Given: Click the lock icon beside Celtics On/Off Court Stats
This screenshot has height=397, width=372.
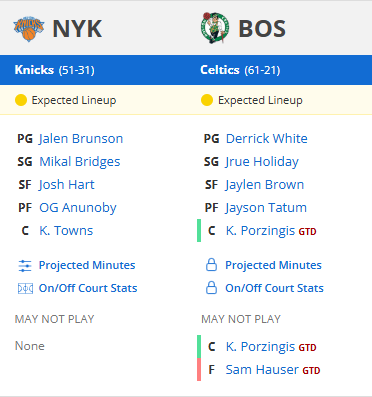Looking at the screenshot, I should pos(211,288).
